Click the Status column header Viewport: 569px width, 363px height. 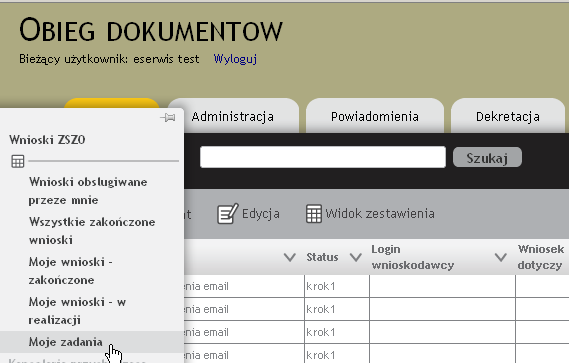[x=322, y=257]
